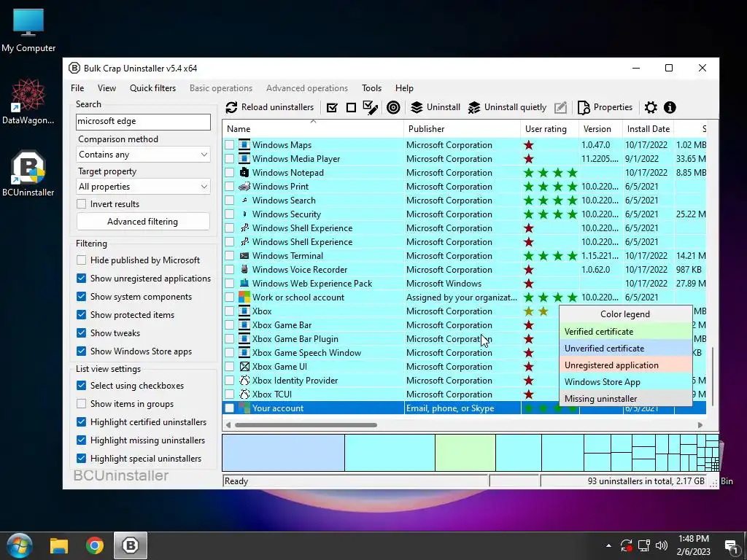Show hidden system tray icons arrow
This screenshot has width=747, height=560.
click(x=608, y=545)
